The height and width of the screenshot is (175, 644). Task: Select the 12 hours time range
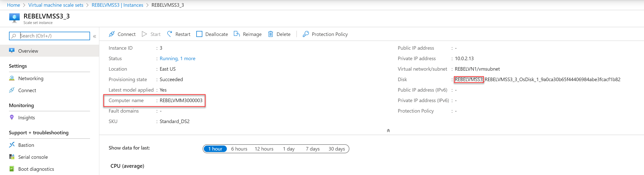tap(264, 149)
